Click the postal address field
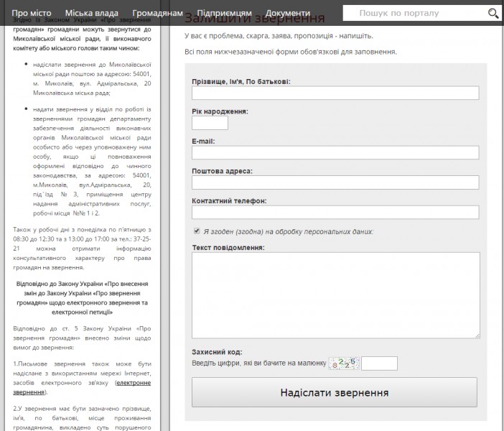 335,182
